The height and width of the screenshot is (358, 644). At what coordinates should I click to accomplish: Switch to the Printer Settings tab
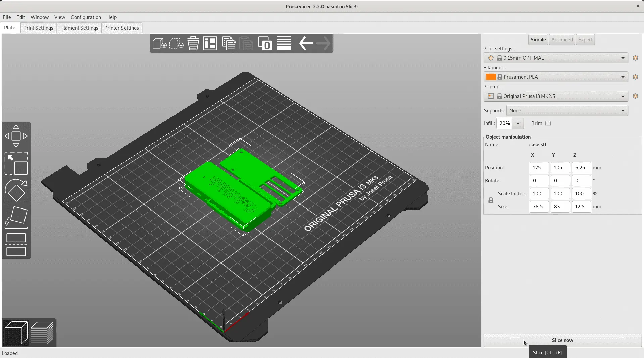coord(121,28)
